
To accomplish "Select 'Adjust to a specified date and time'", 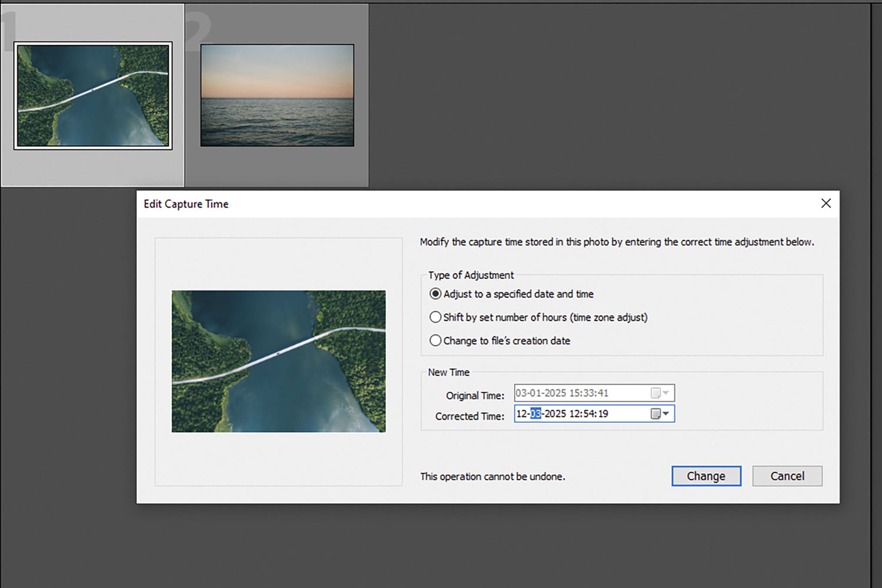I will (436, 293).
